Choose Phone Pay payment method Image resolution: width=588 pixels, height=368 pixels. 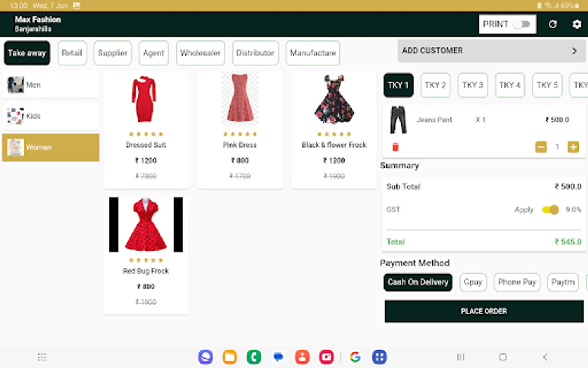pos(517,282)
